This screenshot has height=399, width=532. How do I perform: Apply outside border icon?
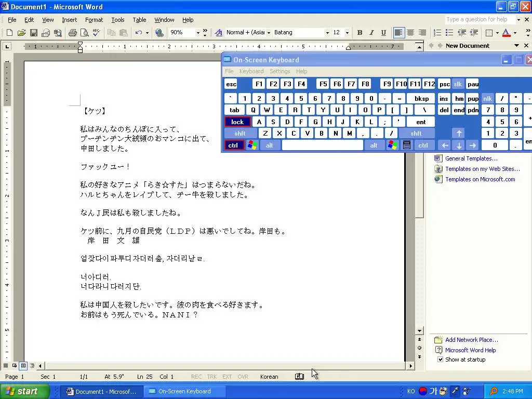489,33
